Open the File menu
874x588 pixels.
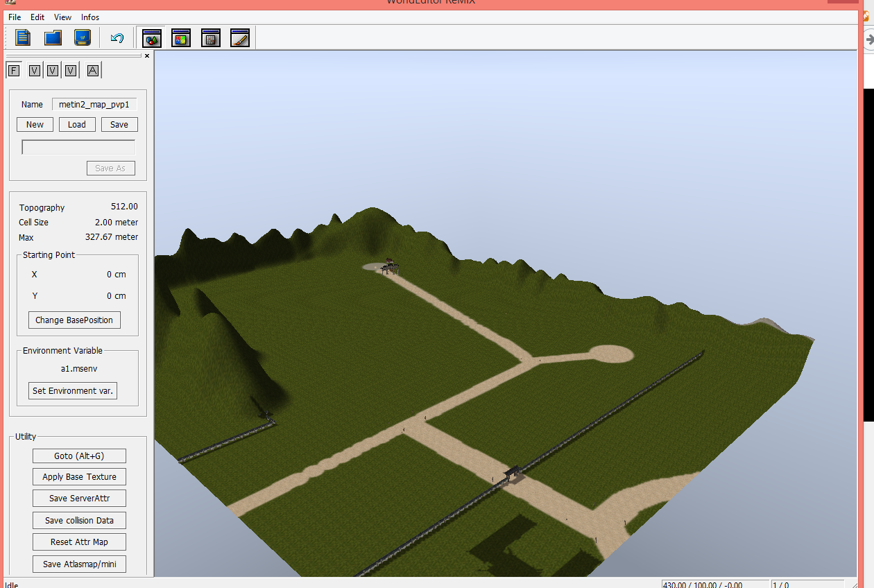[15, 17]
